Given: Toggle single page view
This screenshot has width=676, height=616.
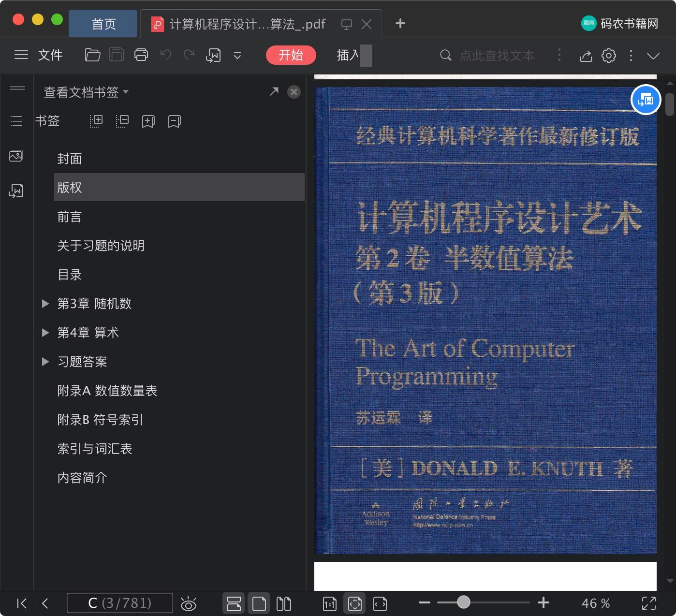Looking at the screenshot, I should (259, 603).
